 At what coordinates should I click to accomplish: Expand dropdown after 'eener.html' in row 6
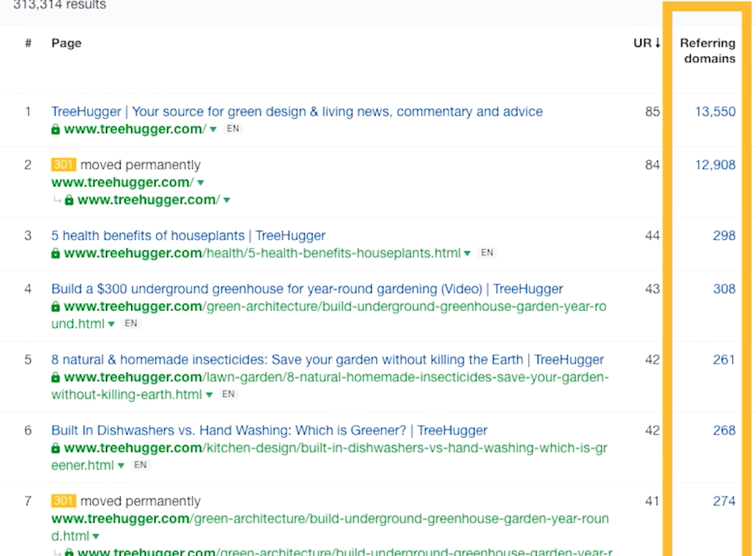tap(121, 466)
